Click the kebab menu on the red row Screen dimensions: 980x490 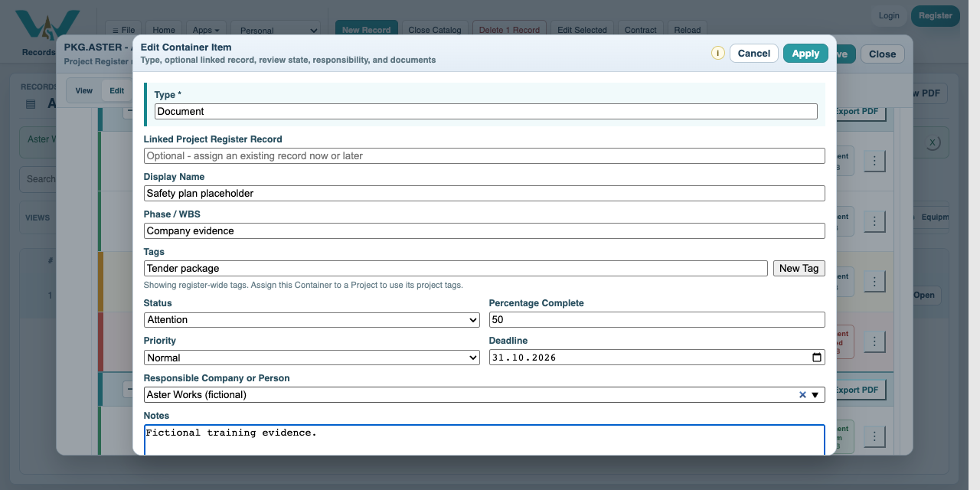(x=874, y=341)
